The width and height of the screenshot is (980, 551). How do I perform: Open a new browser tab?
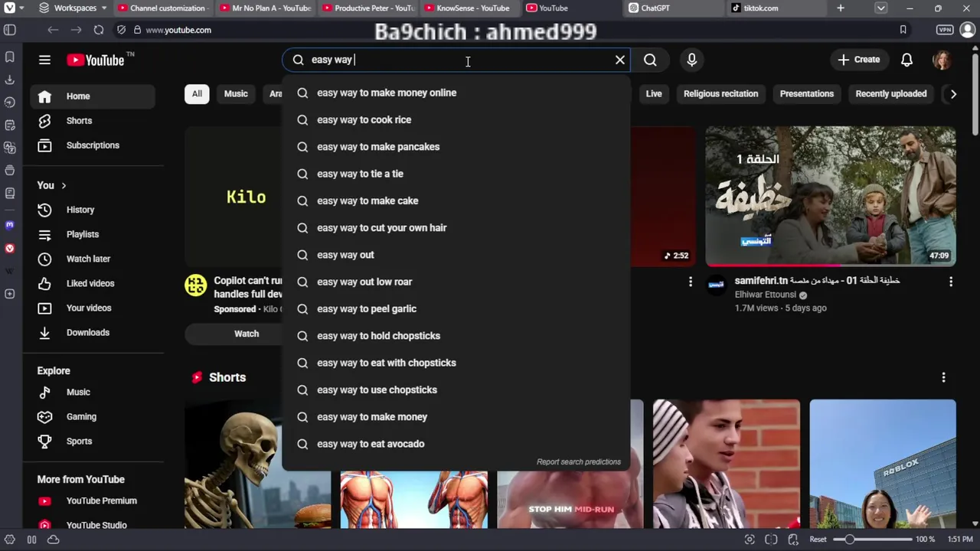[x=841, y=8]
